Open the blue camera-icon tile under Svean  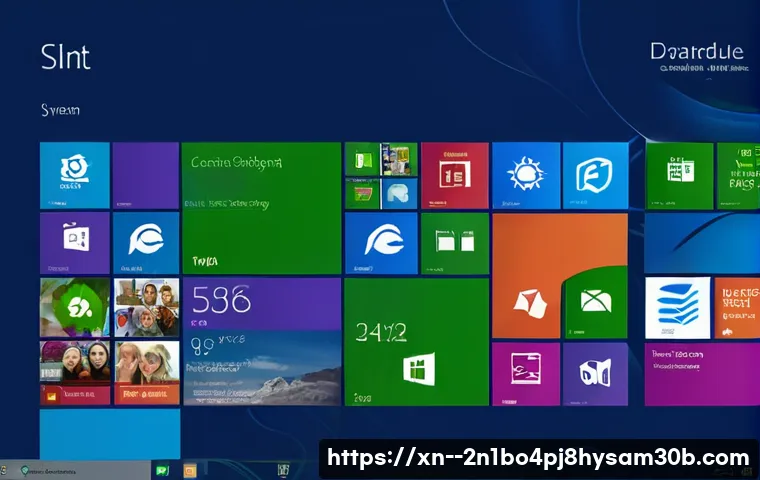click(x=75, y=175)
